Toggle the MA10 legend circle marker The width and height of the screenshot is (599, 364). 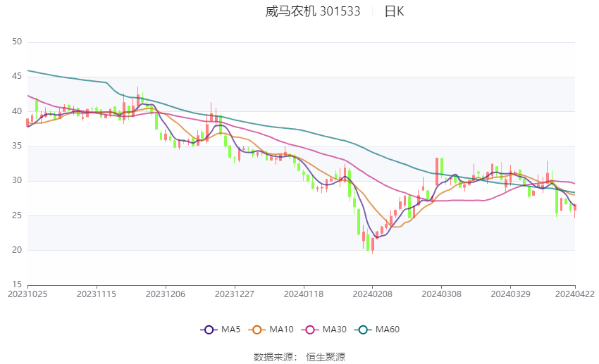pos(258,330)
